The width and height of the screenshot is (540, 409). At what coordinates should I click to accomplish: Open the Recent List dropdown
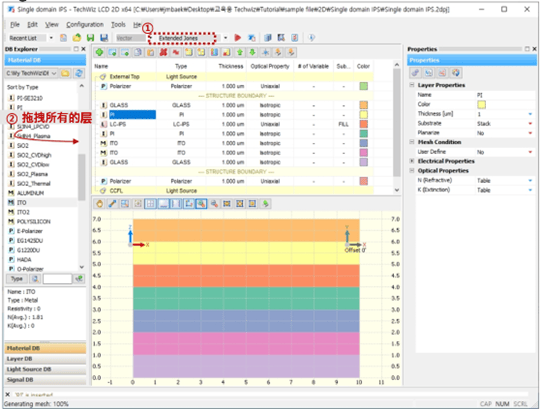coord(51,38)
